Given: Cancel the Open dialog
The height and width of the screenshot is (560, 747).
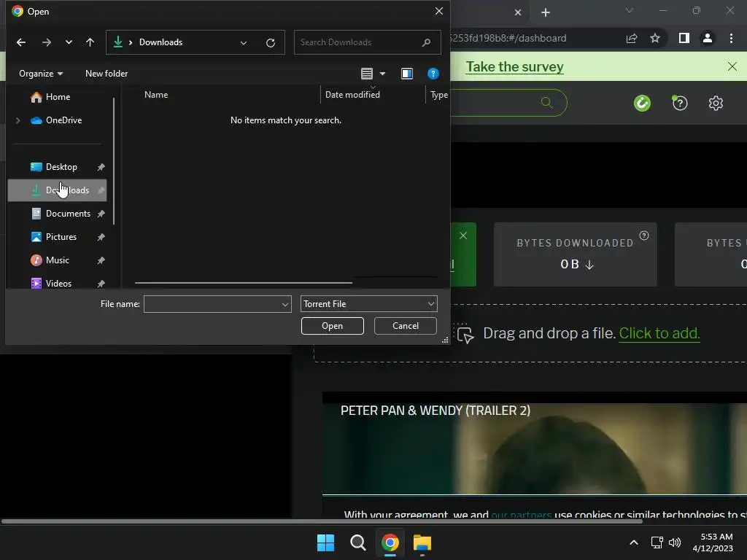Looking at the screenshot, I should tap(406, 326).
